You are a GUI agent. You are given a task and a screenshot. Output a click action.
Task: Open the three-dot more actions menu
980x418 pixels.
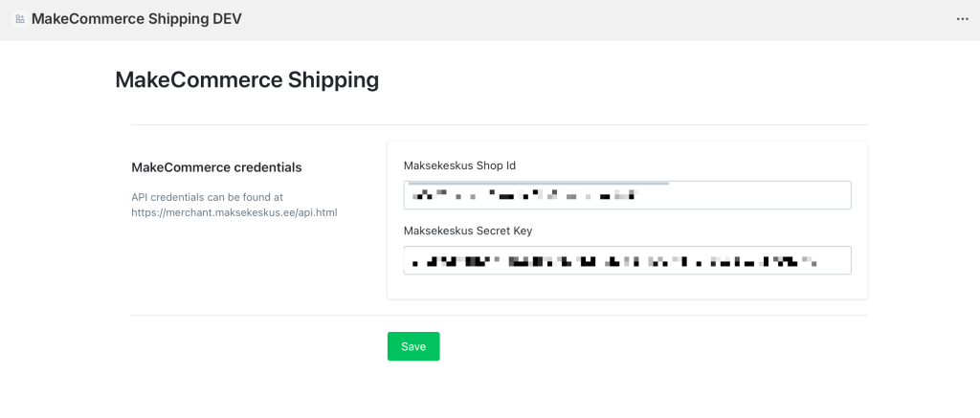[x=962, y=19]
